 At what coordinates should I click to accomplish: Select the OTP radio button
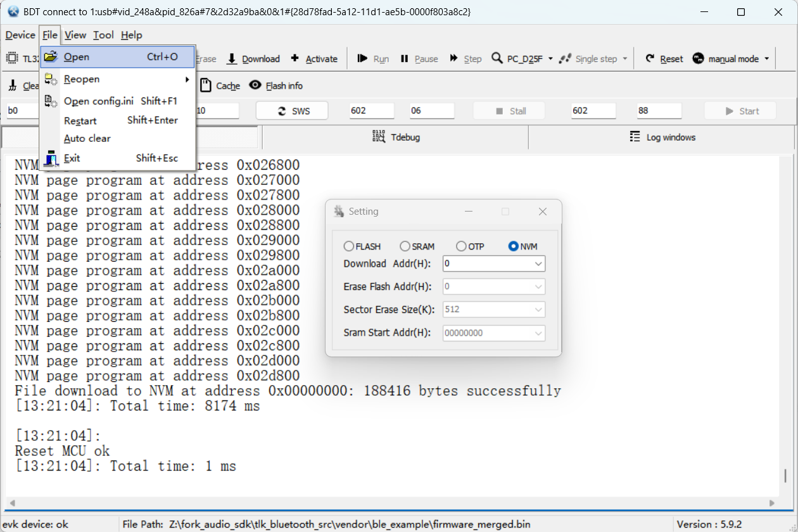coord(461,246)
